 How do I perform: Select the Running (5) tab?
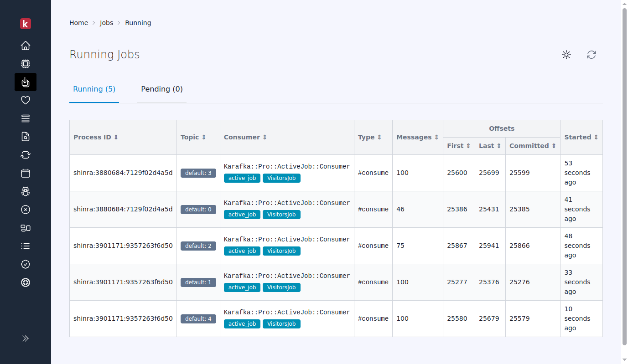pos(94,89)
